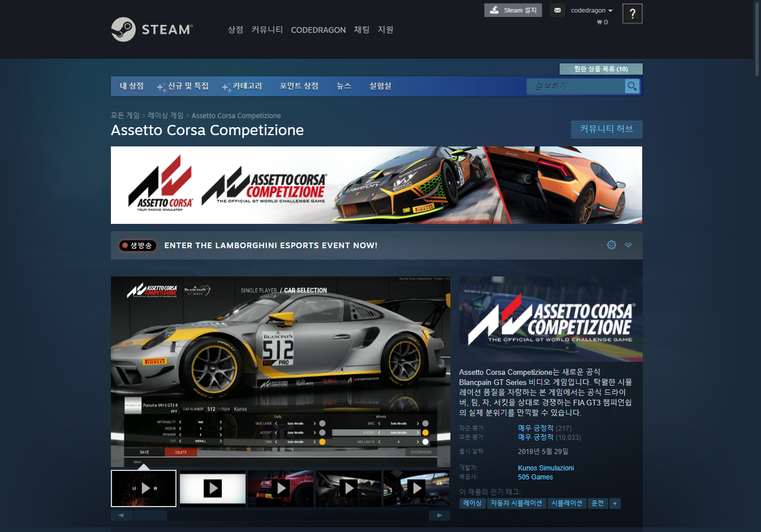Viewport: 761px width, 532px height.
Task: Open publisher 505 Games link
Action: coord(535,477)
